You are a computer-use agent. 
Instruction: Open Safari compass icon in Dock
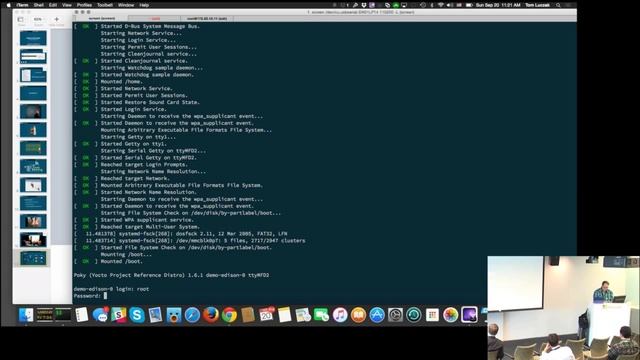point(192,315)
